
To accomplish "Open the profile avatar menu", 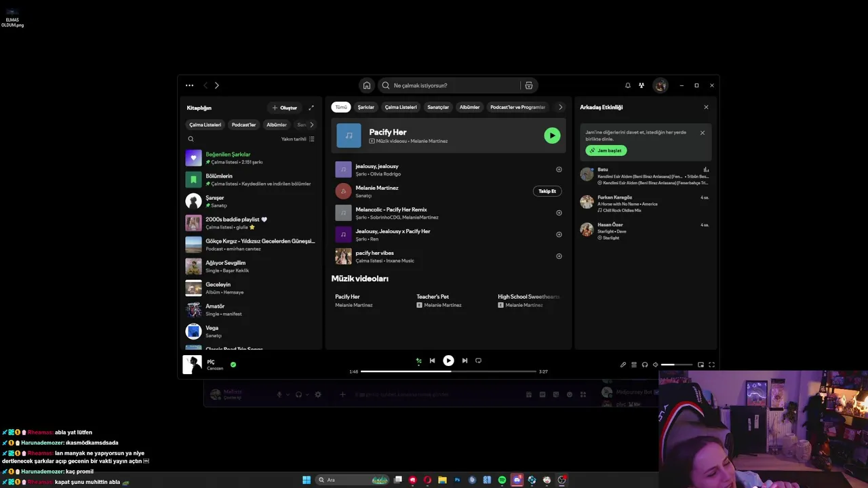I will (x=660, y=85).
